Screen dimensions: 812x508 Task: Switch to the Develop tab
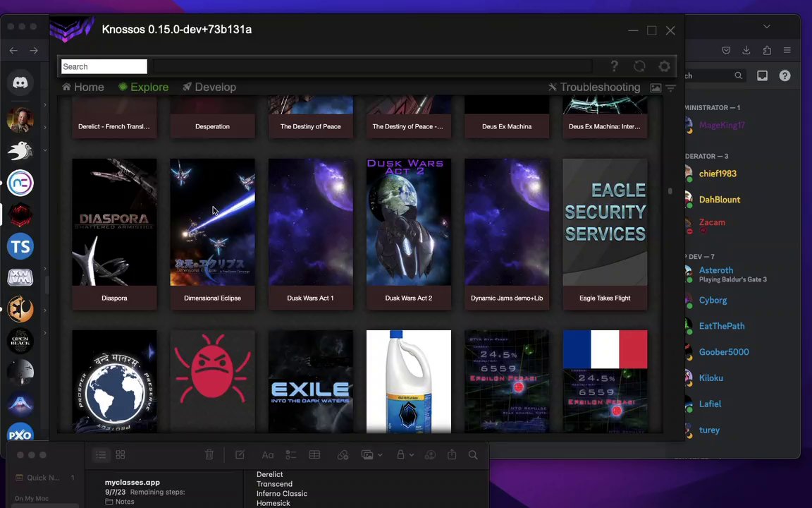click(x=209, y=87)
